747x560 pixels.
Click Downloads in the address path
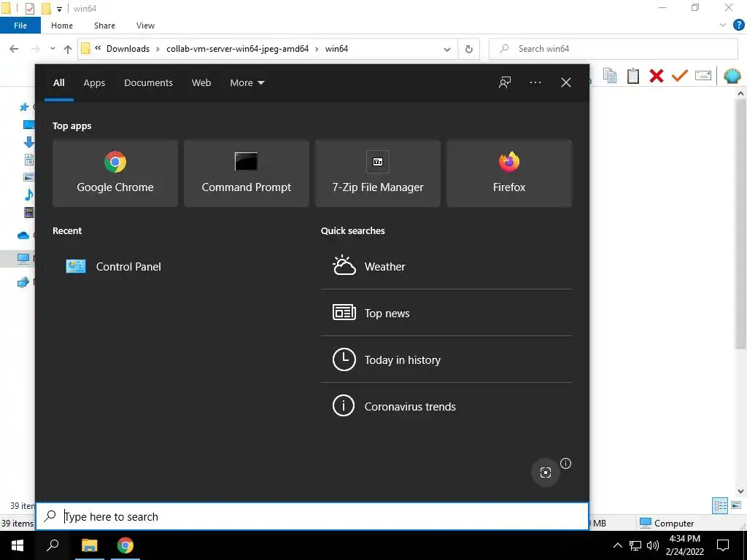point(128,49)
